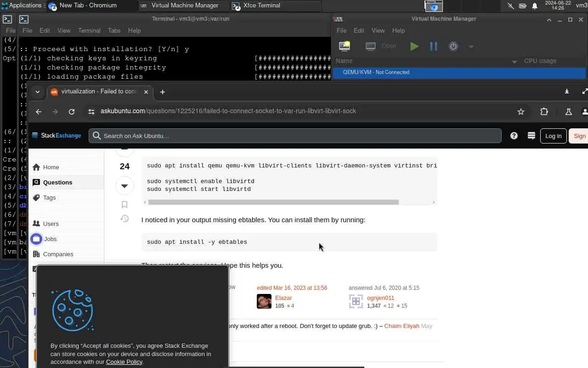Viewport: 588px width, 368px height.
Task: Open Help menu in Virtual Machine Manager
Action: [398, 30]
